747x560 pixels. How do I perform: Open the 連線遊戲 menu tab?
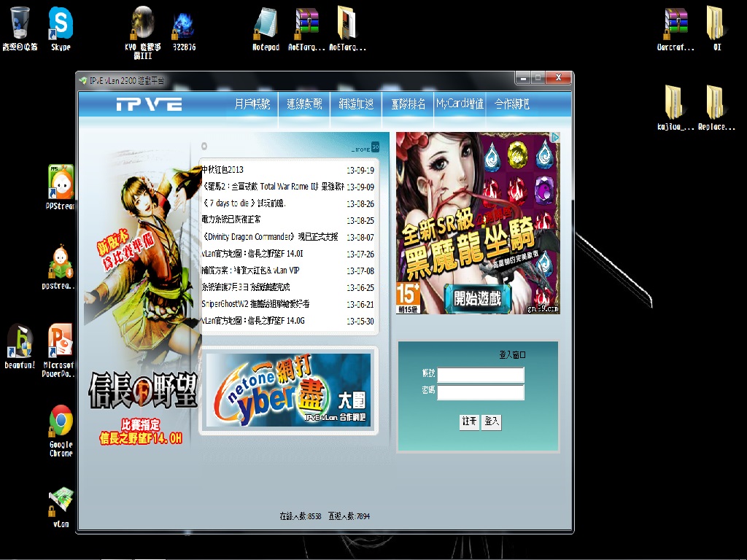(x=304, y=104)
